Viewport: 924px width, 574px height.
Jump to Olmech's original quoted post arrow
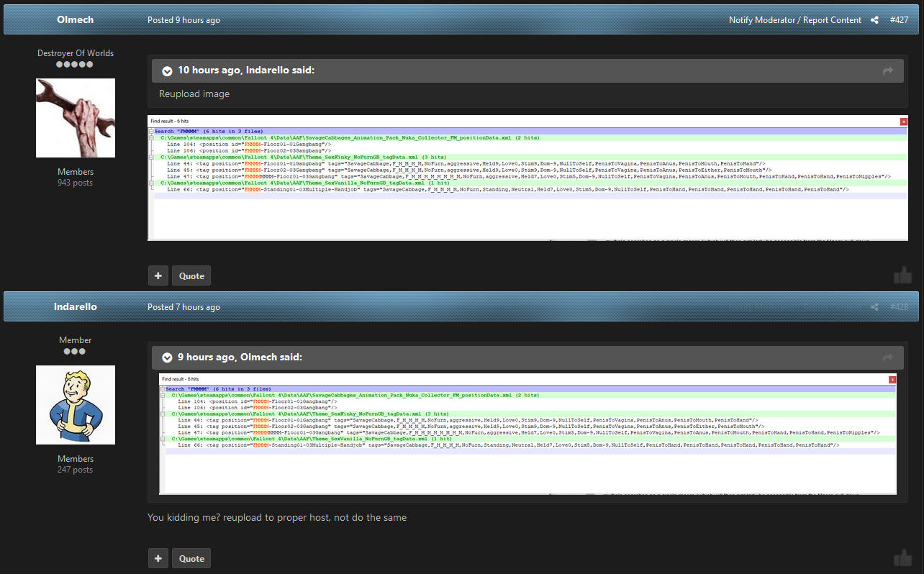pyautogui.click(x=888, y=357)
